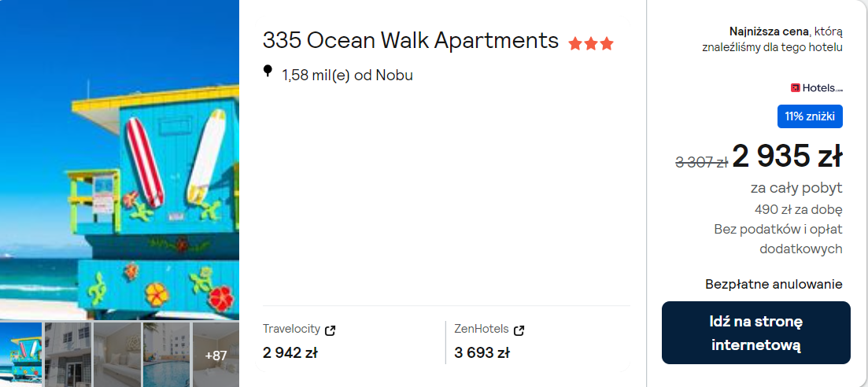868x387 pixels.
Task: Select the ZenHotels offer link
Action: [x=482, y=330]
